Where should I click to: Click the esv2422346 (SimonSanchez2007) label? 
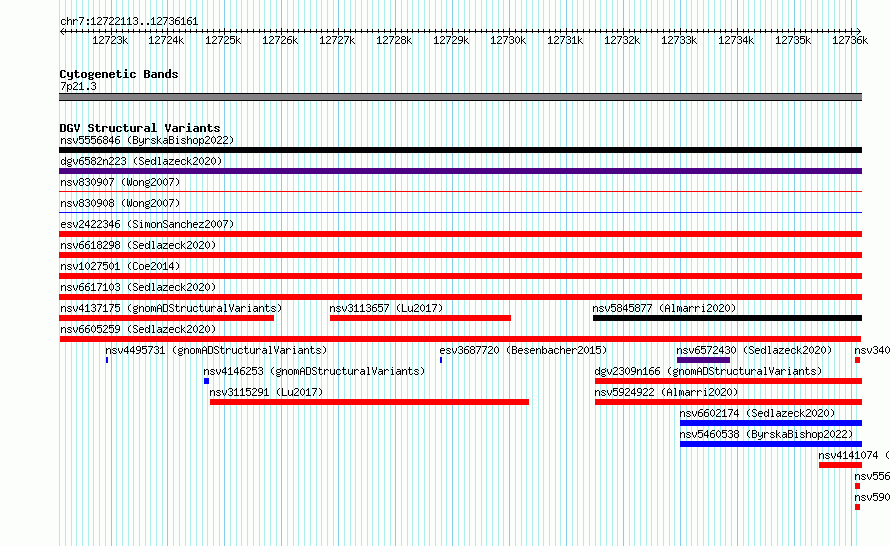147,224
